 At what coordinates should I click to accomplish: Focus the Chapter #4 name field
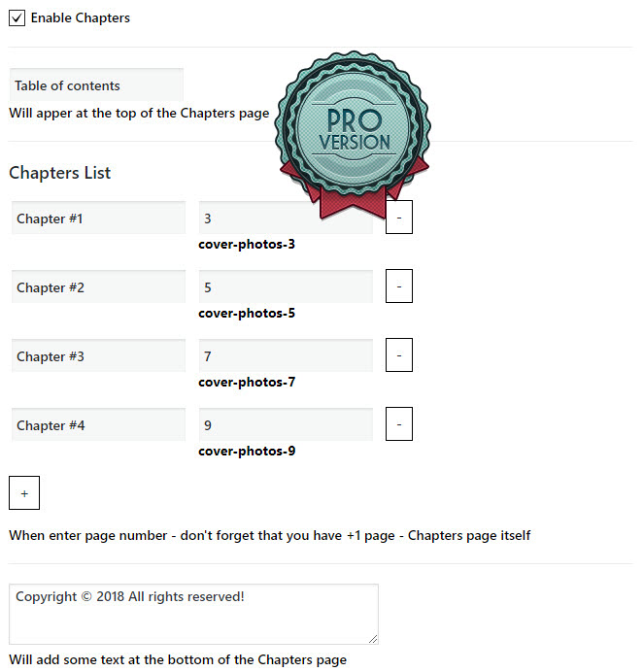[98, 425]
